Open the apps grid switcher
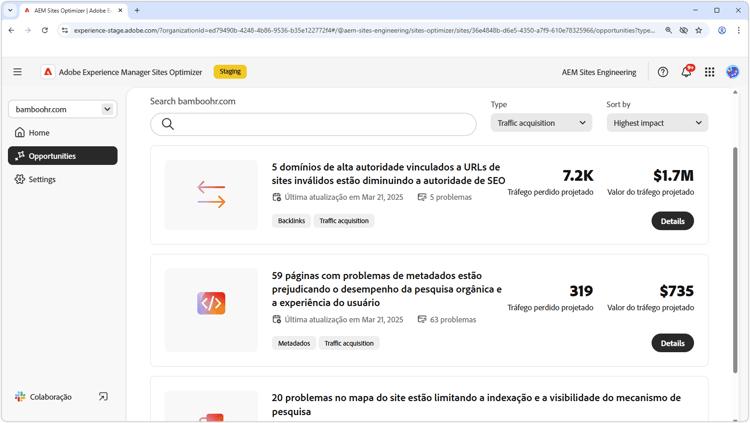Screen dimensions: 750x423 click(x=709, y=72)
